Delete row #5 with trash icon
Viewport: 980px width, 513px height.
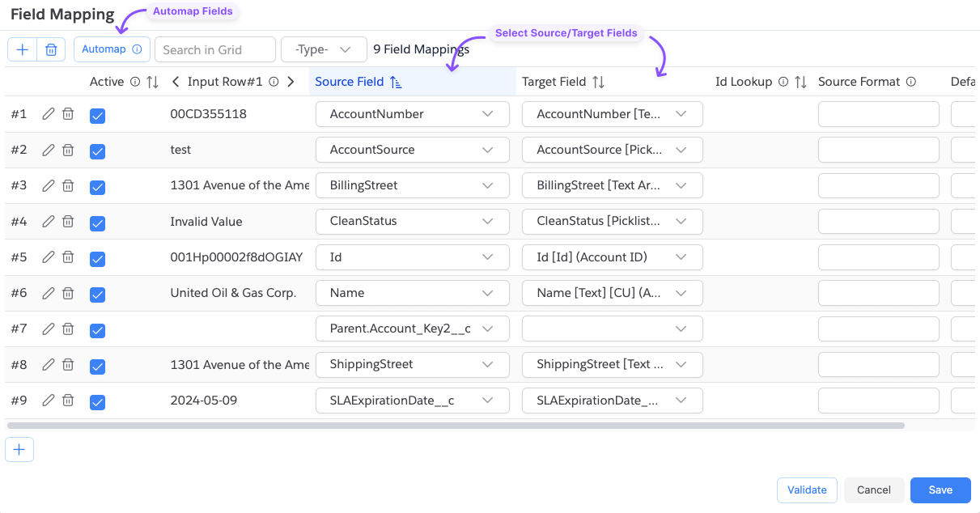[x=68, y=257]
